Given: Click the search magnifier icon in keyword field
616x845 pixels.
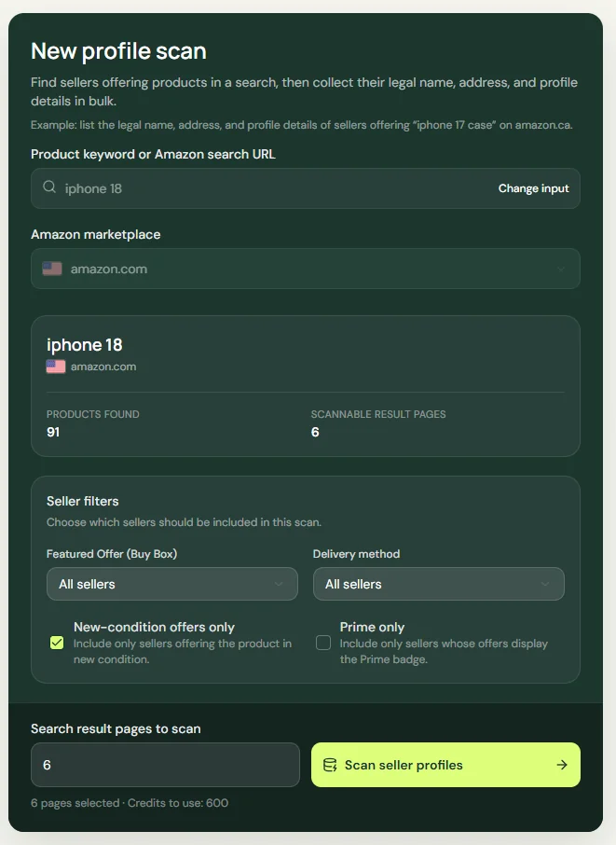Looking at the screenshot, I should coord(49,187).
